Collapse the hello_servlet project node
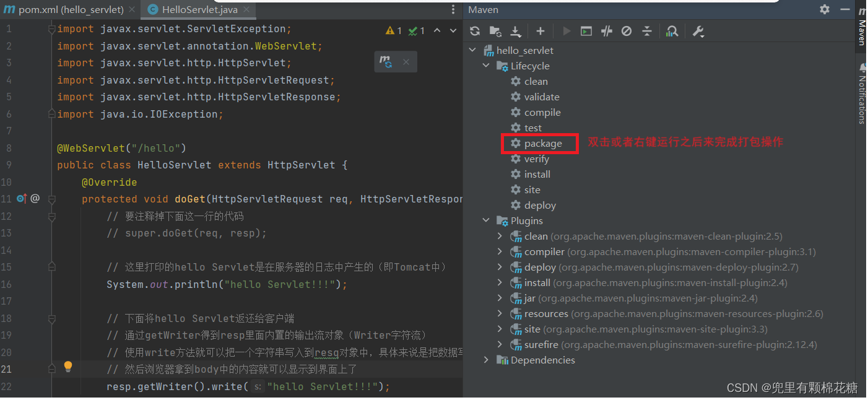The height and width of the screenshot is (400, 868). click(474, 50)
